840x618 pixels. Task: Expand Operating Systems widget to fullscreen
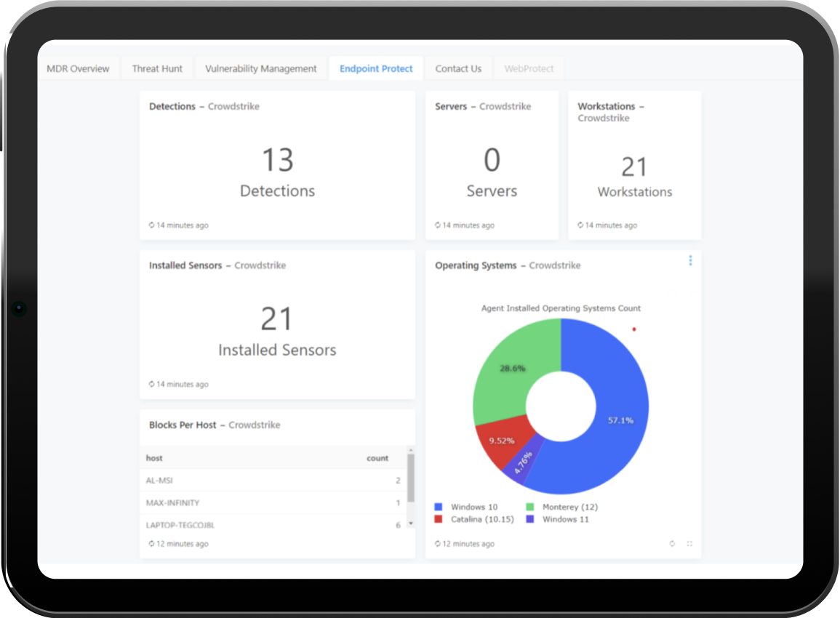pyautogui.click(x=689, y=544)
